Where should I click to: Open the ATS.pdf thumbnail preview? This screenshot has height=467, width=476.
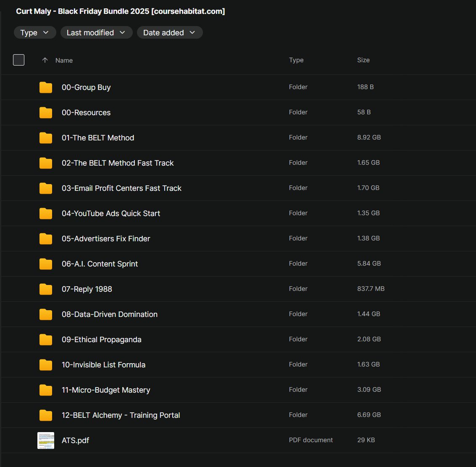click(46, 440)
